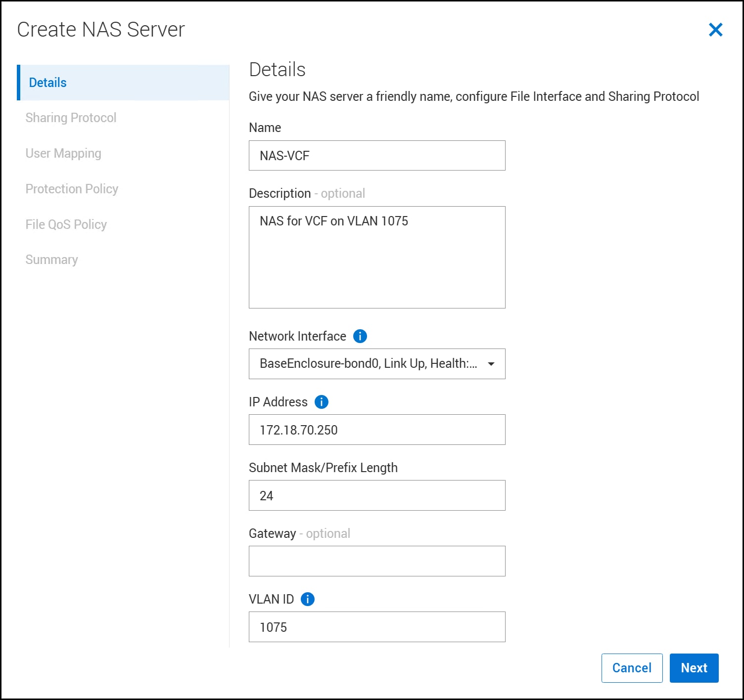Click the empty Gateway field
Image resolution: width=744 pixels, height=700 pixels.
pyautogui.click(x=377, y=561)
